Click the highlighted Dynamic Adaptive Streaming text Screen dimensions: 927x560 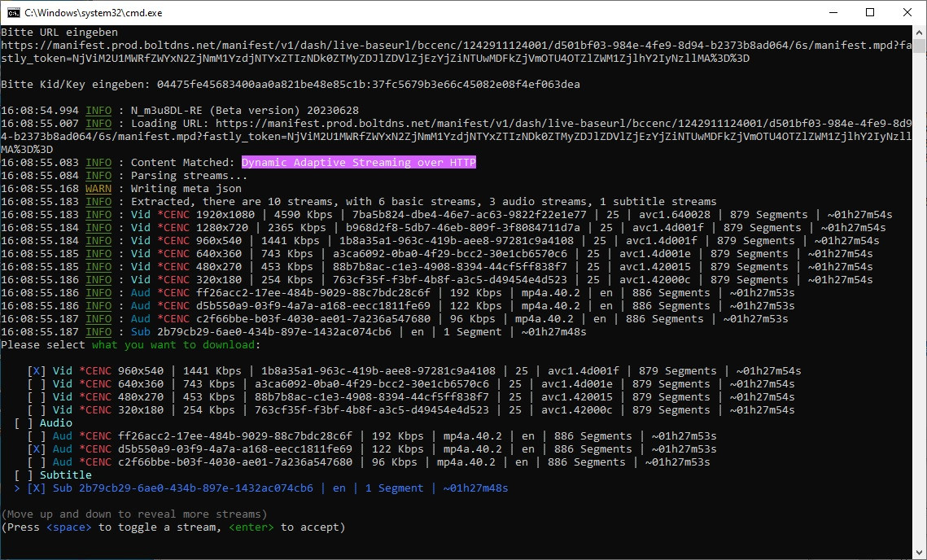click(x=358, y=163)
